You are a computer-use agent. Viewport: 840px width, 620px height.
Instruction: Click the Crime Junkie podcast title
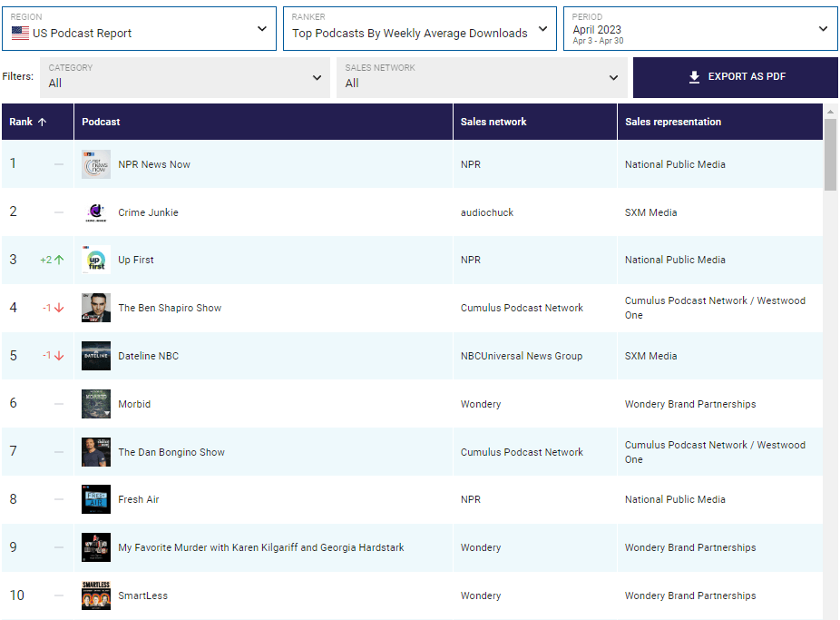(x=149, y=212)
